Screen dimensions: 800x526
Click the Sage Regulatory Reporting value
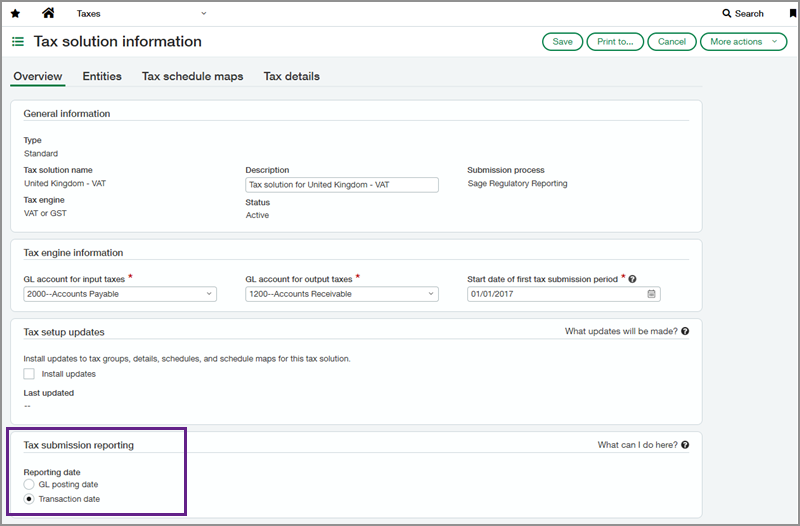[x=517, y=183]
